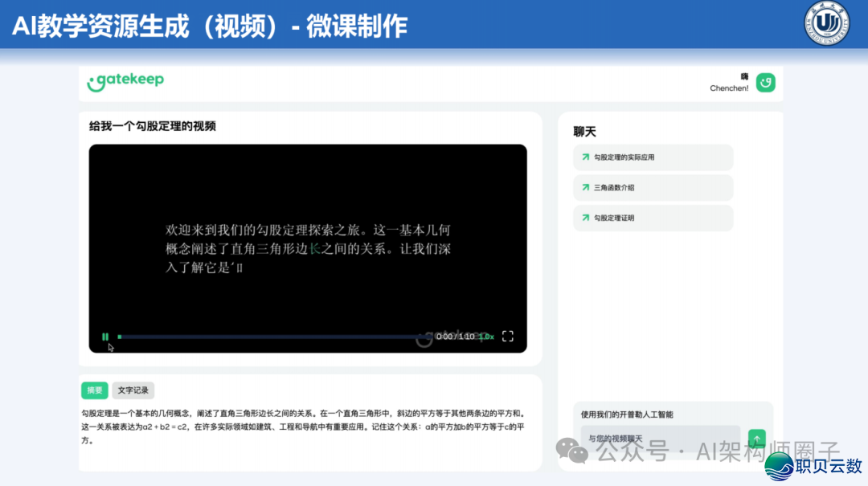868x486 pixels.
Task: Click the gatekeep logo
Action: 125,82
